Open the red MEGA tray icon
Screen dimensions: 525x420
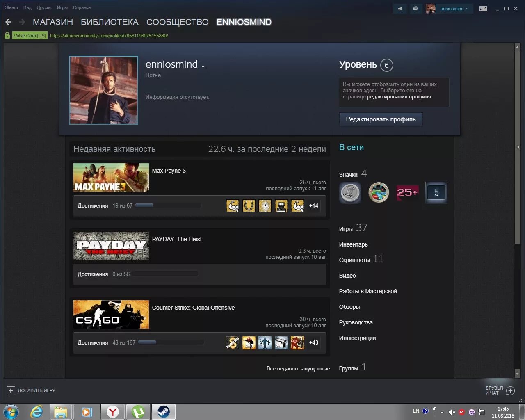click(x=462, y=412)
